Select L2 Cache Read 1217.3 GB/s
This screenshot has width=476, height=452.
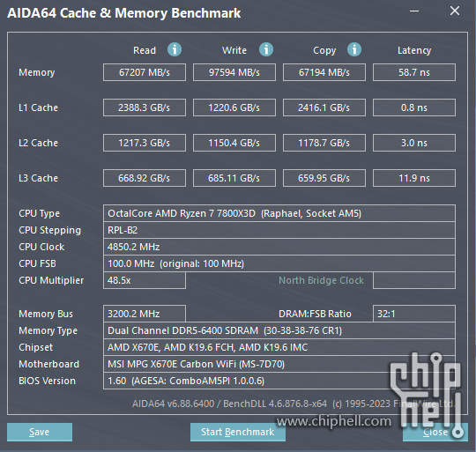click(x=145, y=143)
